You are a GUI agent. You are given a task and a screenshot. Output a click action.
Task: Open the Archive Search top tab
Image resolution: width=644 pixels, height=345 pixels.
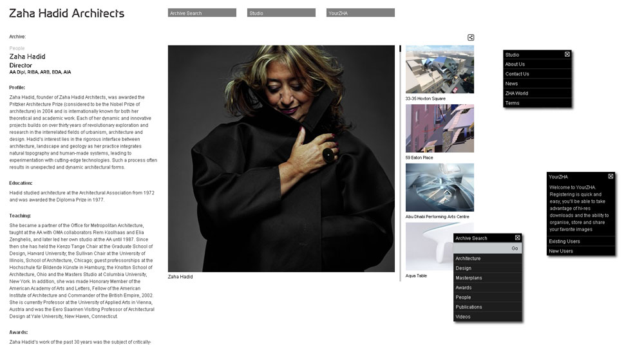[x=202, y=13]
